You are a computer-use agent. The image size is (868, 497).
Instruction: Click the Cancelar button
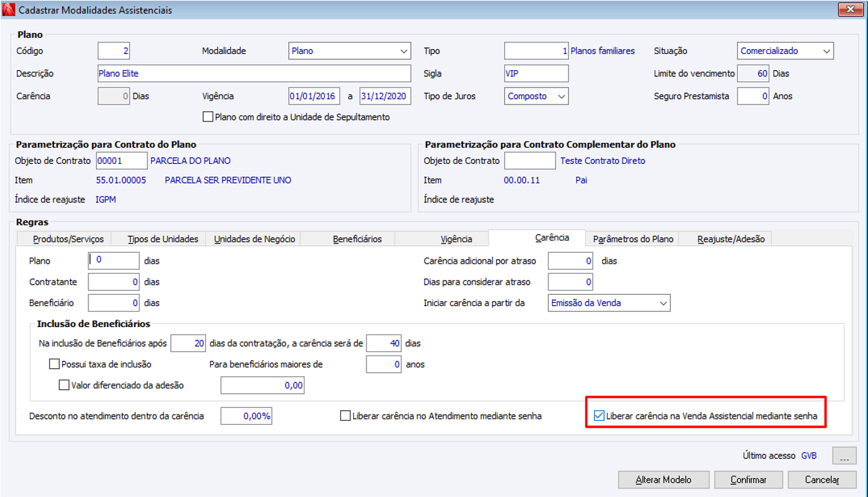click(822, 479)
